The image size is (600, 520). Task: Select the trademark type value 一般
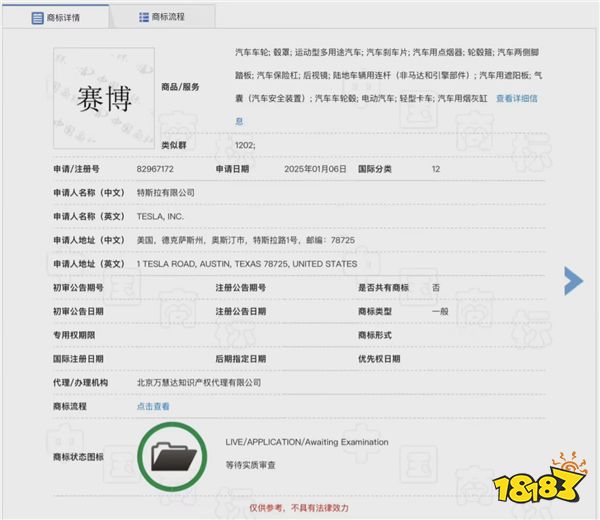pyautogui.click(x=440, y=311)
